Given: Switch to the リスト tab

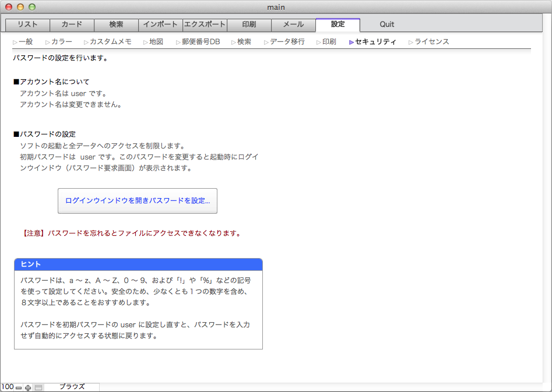Looking at the screenshot, I should click(x=27, y=24).
